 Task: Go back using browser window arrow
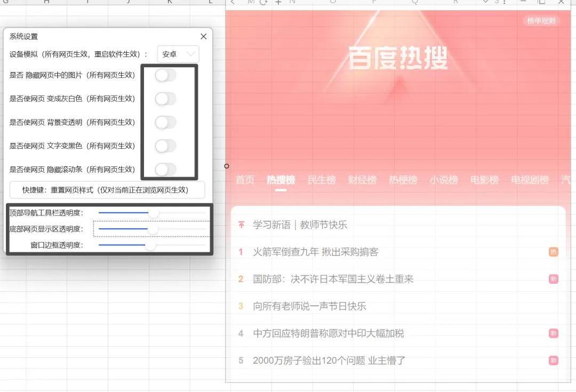[233, 2]
